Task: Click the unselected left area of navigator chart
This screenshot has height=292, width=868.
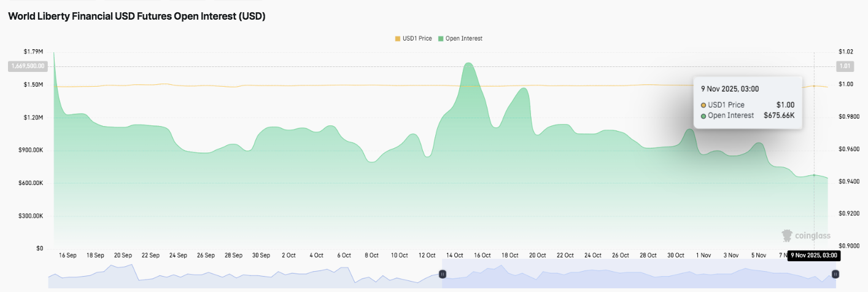Action: pos(246,274)
